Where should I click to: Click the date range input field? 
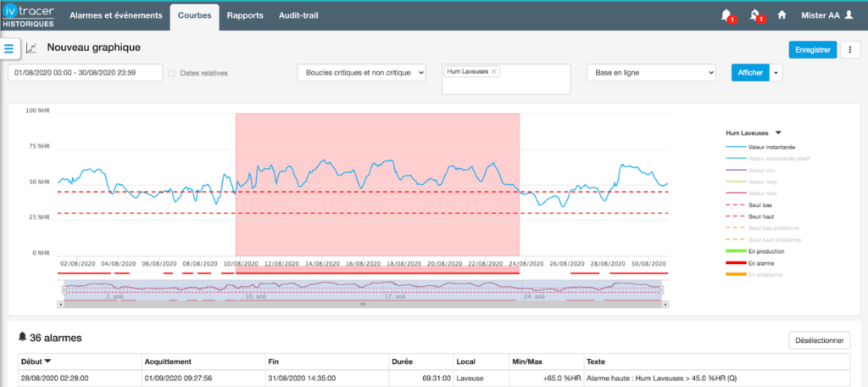pos(85,73)
